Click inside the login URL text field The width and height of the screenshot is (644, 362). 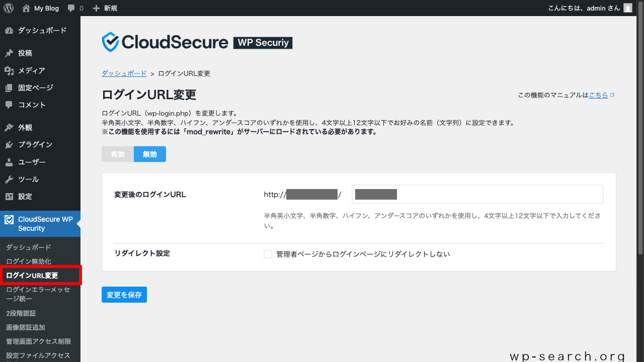point(477,194)
